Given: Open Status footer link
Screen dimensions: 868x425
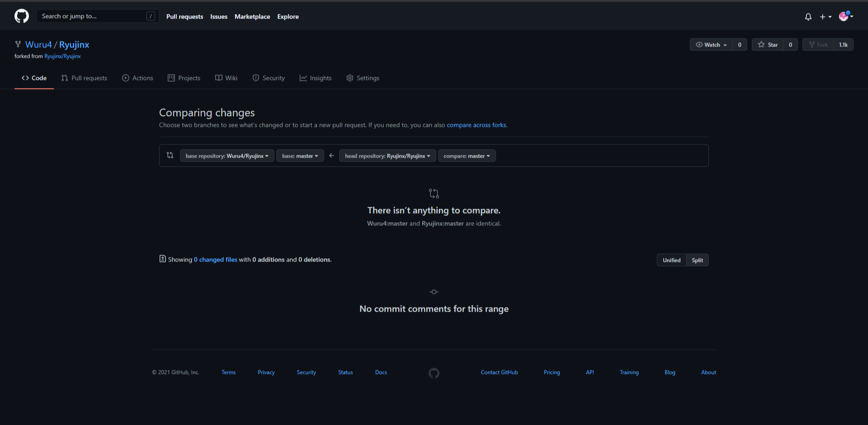Looking at the screenshot, I should 345,373.
